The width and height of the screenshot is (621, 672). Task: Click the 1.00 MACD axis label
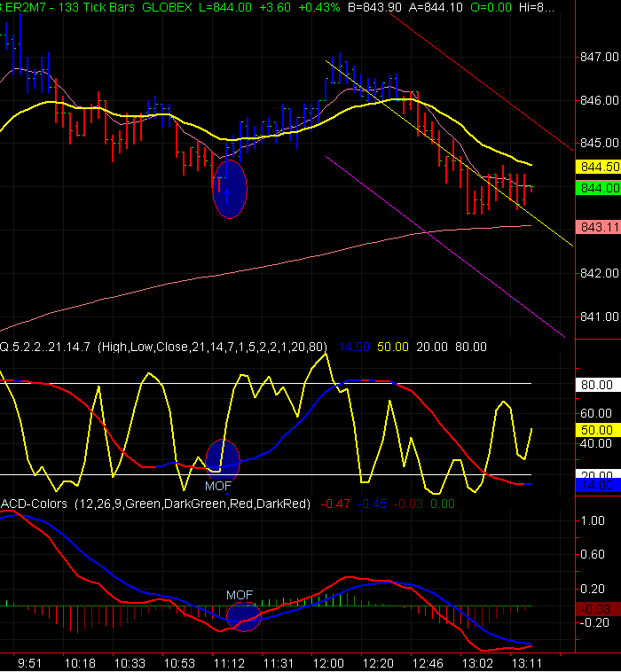tap(593, 520)
